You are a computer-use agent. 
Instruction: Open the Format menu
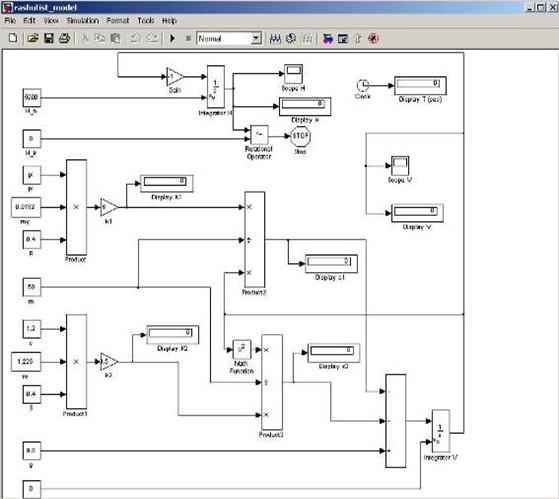point(118,21)
